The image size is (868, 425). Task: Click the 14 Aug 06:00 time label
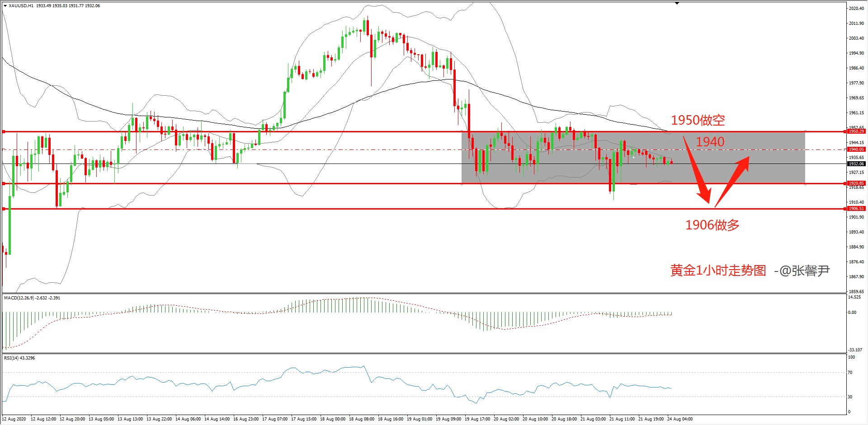(x=188, y=419)
